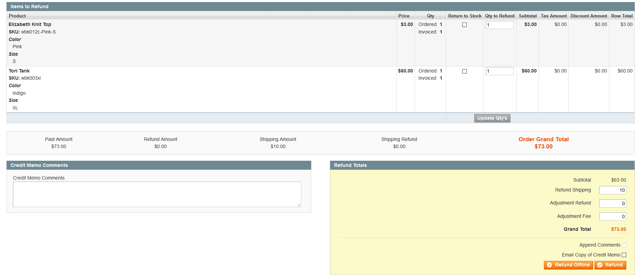The image size is (644, 277).
Task: Focus the Adjustment Fee input
Action: pos(612,216)
